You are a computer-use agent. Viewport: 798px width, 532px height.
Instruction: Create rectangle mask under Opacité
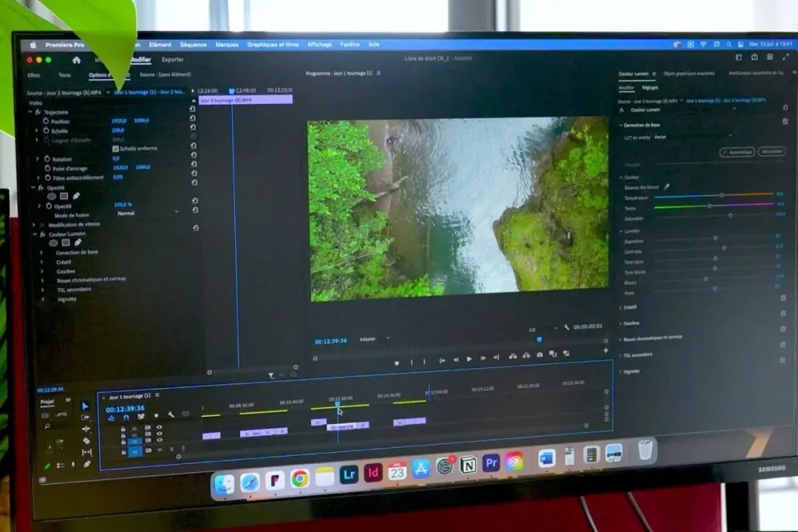(64, 196)
